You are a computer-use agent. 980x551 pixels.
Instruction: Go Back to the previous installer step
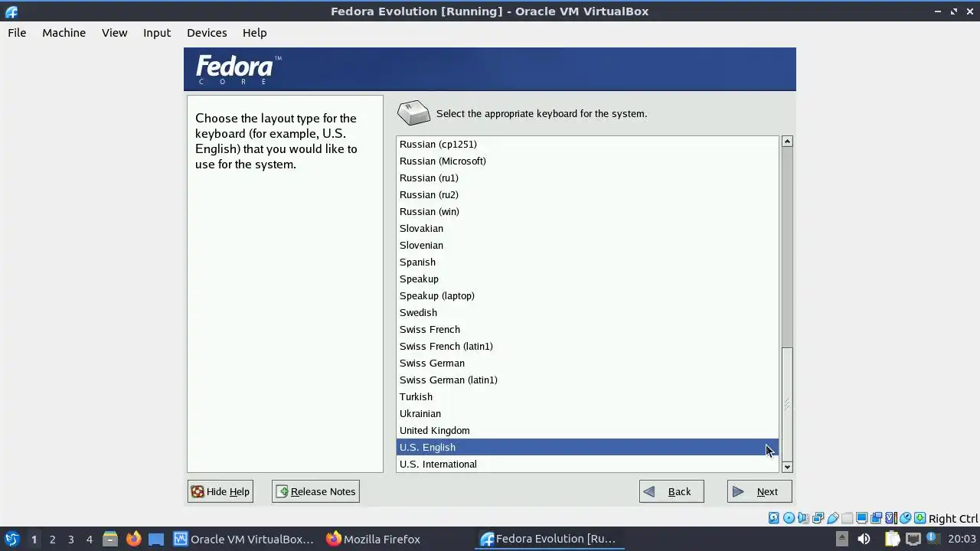671,491
